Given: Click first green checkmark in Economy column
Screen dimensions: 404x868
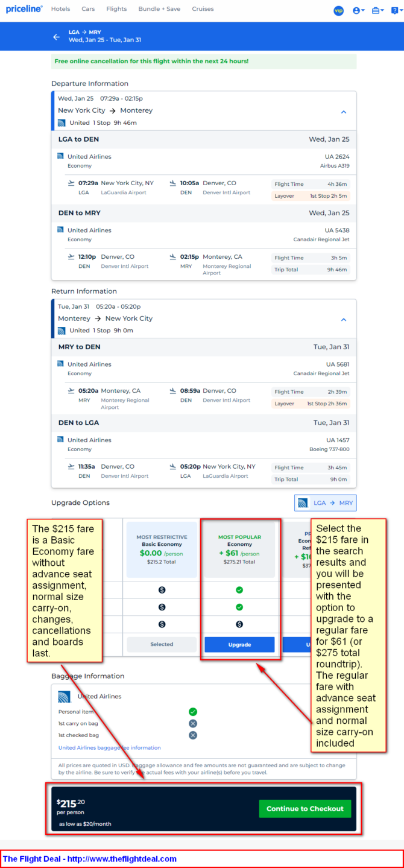Looking at the screenshot, I should click(x=239, y=590).
